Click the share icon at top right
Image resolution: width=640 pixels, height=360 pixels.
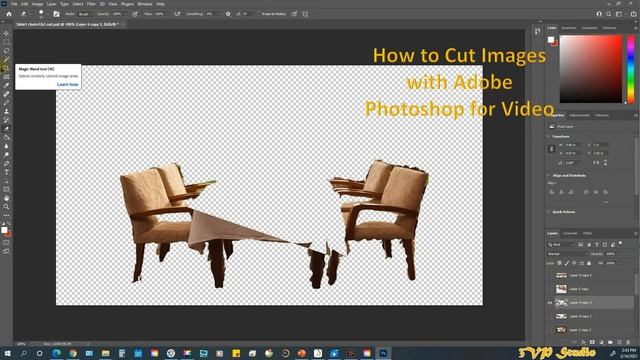pos(633,14)
